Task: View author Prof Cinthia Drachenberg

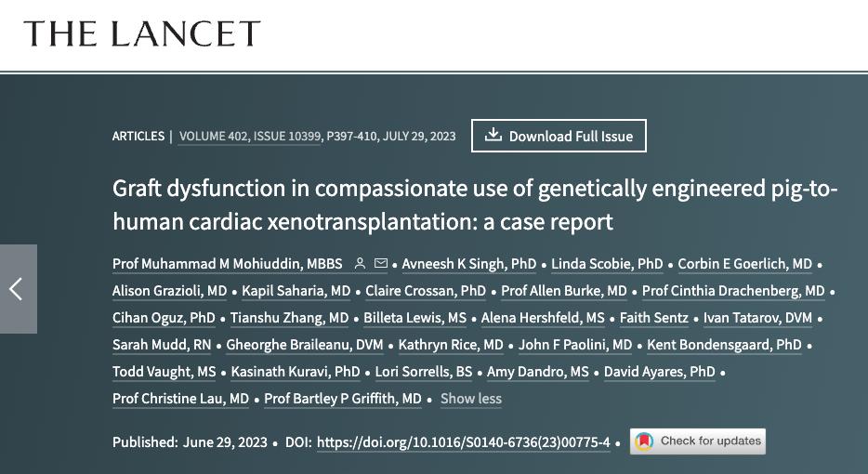Action: (x=733, y=291)
